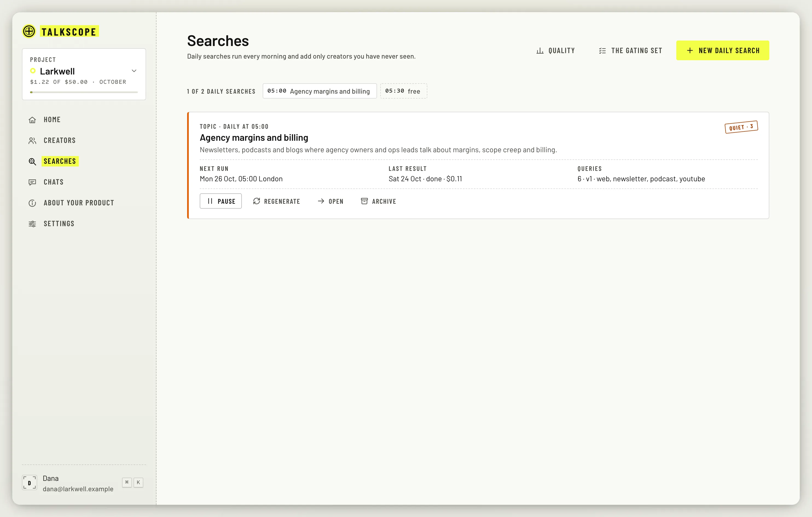This screenshot has width=812, height=517.
Task: Click the Regenerate refresh arrows icon
Action: coord(257,201)
